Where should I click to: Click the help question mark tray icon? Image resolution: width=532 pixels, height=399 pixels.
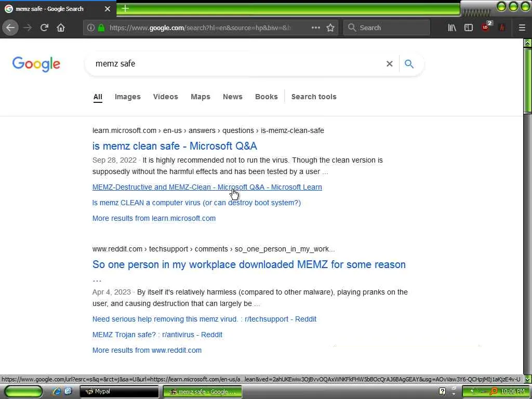(x=442, y=392)
